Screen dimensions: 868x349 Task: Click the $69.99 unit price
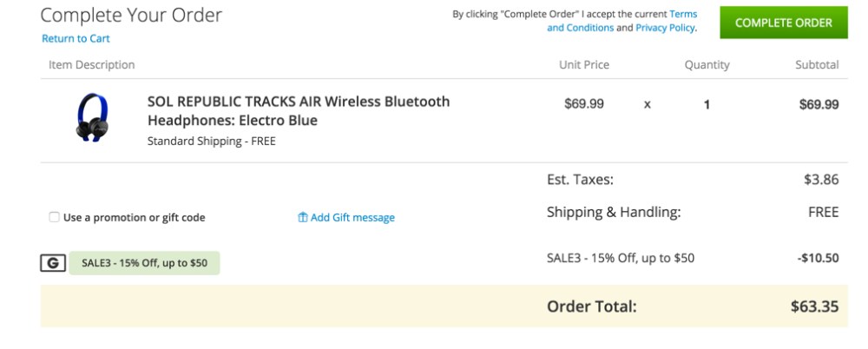tap(583, 104)
